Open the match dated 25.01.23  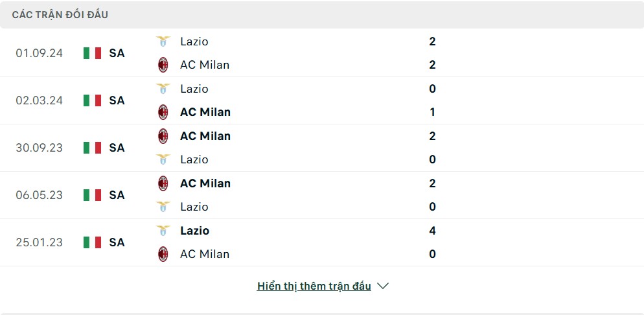(x=40, y=242)
